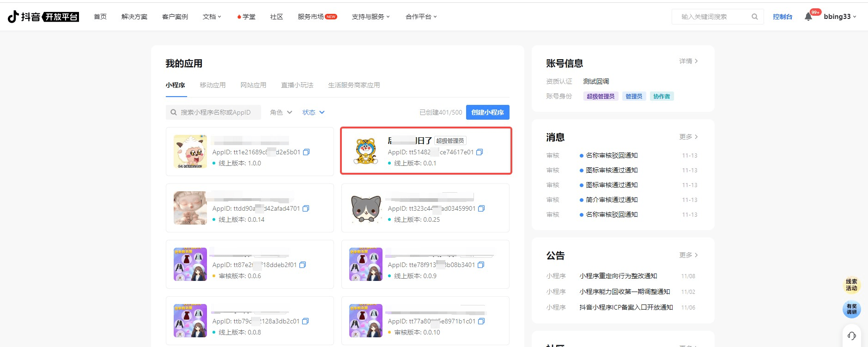Click the 有奖调研 floating icon
This screenshot has width=868, height=347.
click(851, 309)
